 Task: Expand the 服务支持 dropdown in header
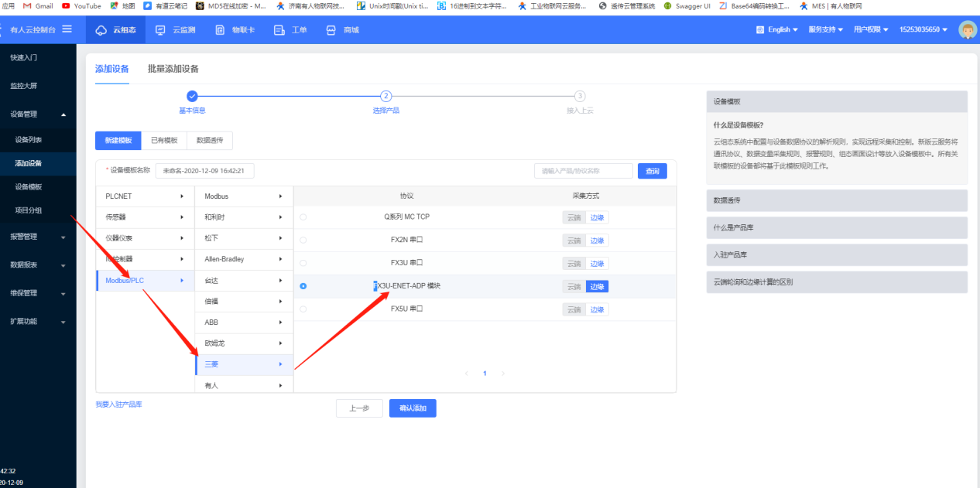tap(825, 29)
